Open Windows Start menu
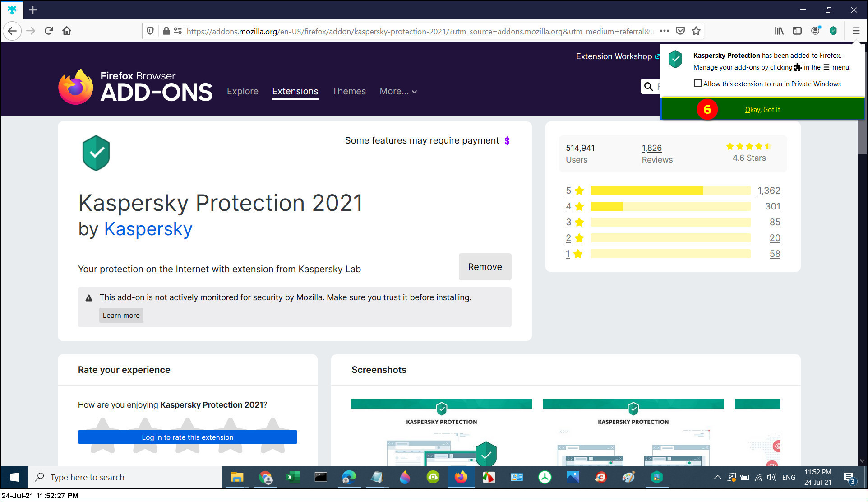 point(14,477)
